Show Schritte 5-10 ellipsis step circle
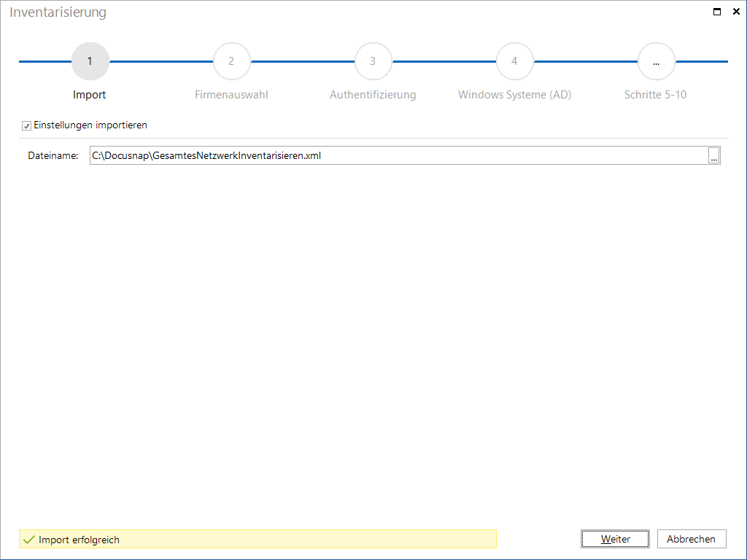Viewport: 747px width, 560px height. click(x=656, y=61)
